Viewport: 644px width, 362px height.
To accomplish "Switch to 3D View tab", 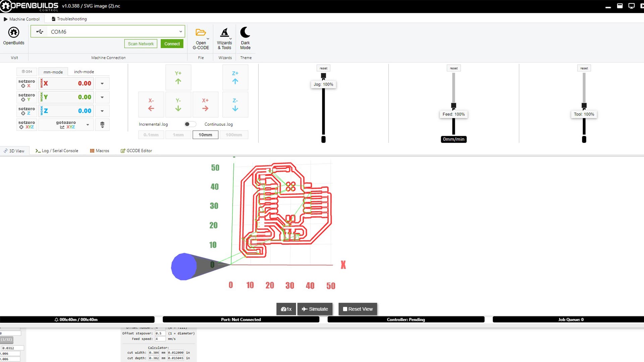I will (14, 151).
